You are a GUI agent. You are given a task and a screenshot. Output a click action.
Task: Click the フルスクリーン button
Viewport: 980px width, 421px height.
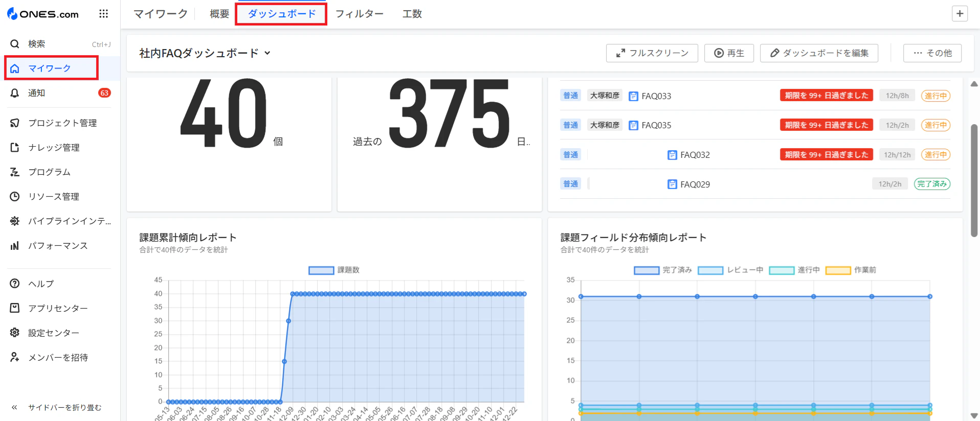tap(652, 53)
